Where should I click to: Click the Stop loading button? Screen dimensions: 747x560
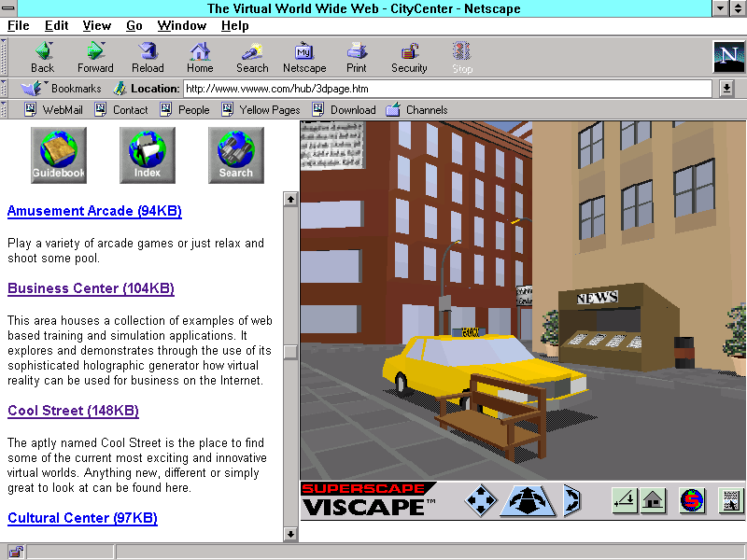click(461, 57)
